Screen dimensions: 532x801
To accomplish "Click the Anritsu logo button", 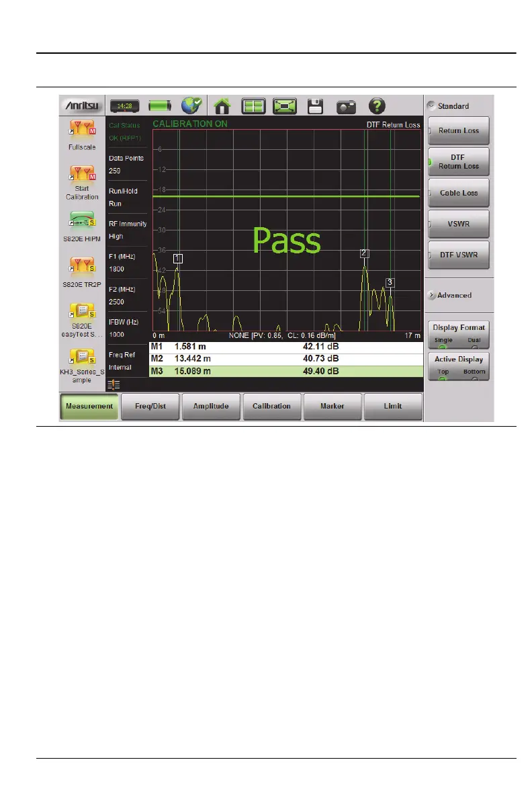I will click(82, 106).
